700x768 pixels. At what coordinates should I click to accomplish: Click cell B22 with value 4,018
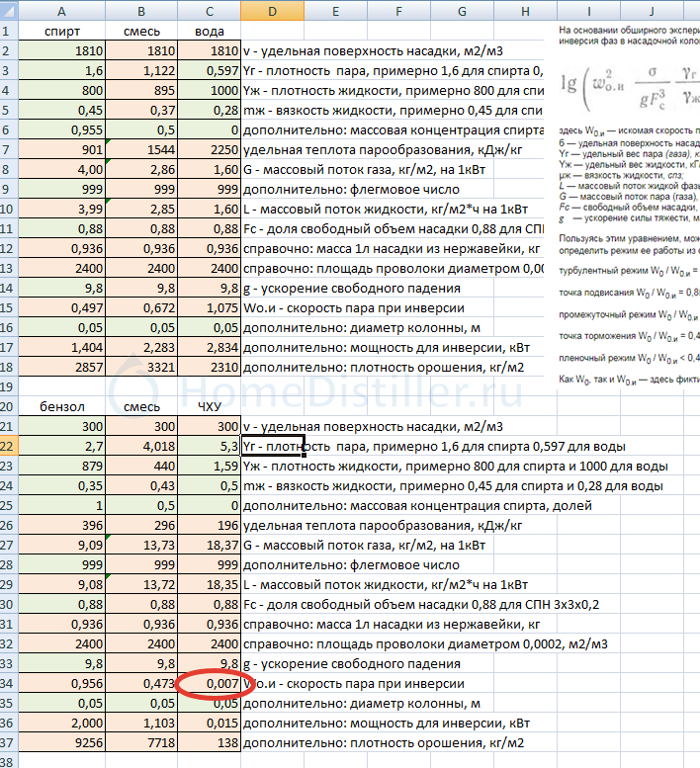click(x=141, y=446)
